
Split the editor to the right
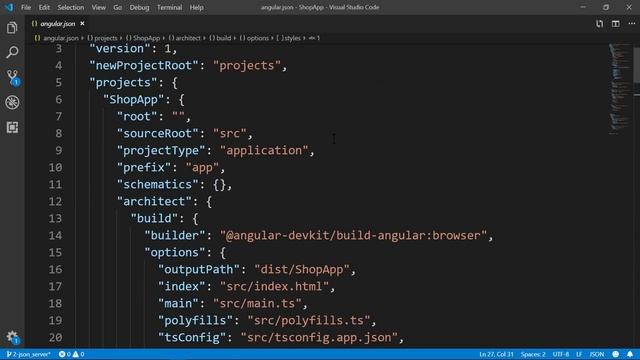point(616,24)
